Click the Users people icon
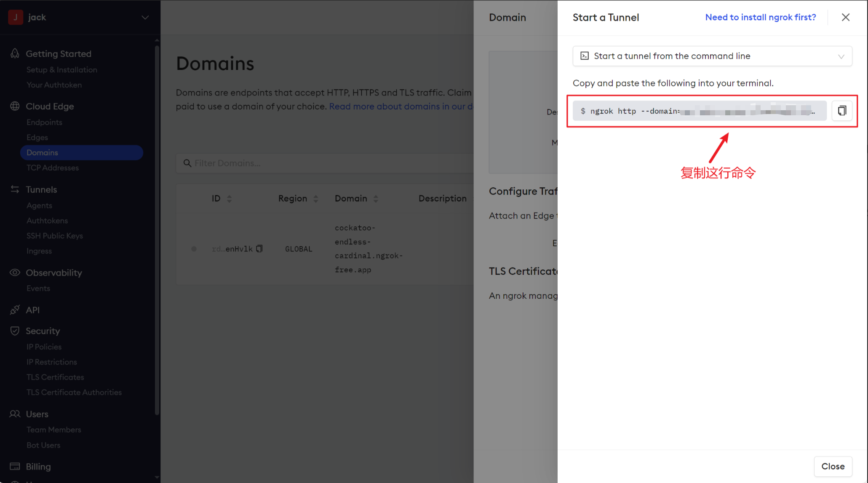The width and height of the screenshot is (868, 483). click(x=15, y=414)
